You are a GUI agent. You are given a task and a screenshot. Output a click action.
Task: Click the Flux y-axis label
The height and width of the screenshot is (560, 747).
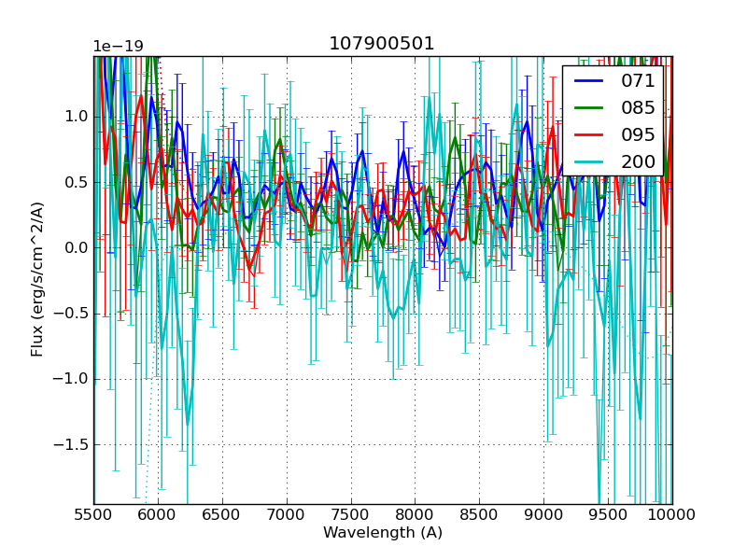click(37, 280)
